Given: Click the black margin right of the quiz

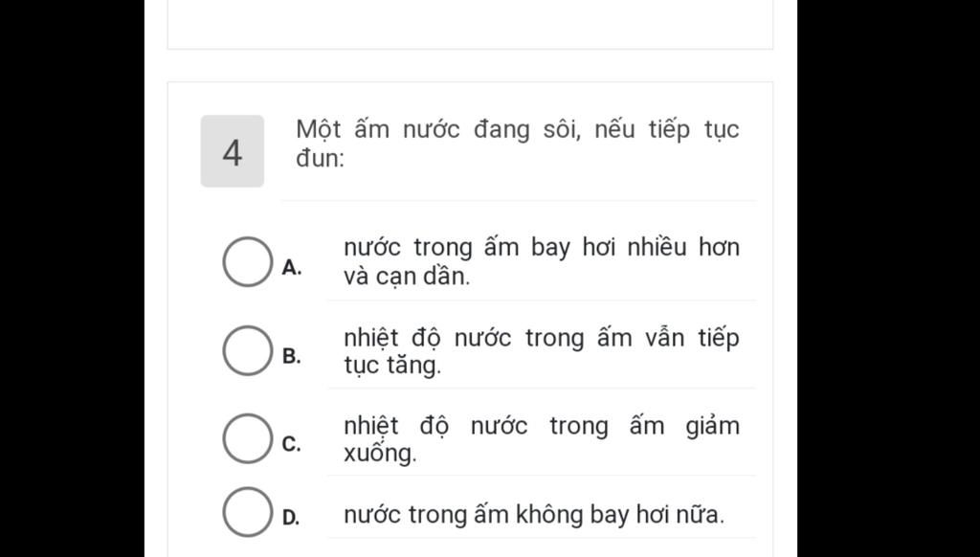Looking at the screenshot, I should (888, 278).
